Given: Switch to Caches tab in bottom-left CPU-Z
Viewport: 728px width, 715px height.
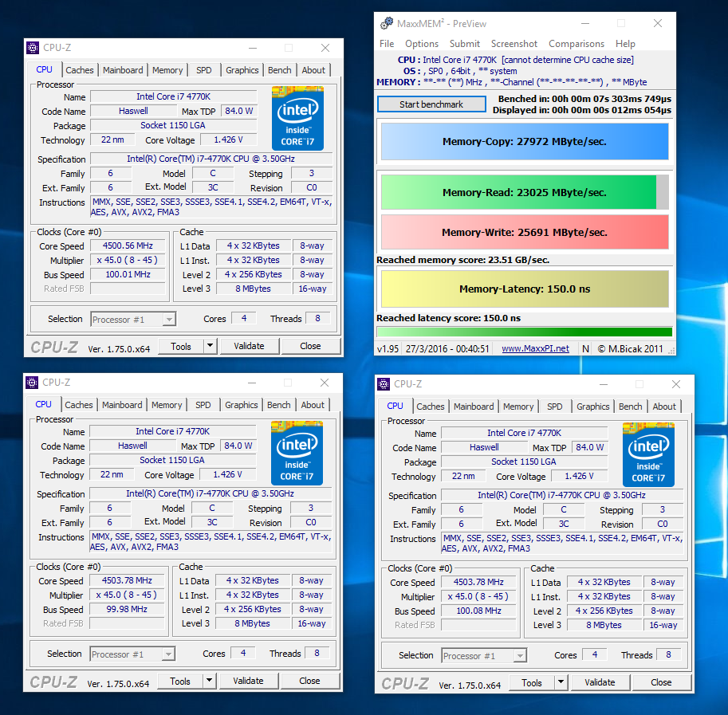Looking at the screenshot, I should click(78, 405).
